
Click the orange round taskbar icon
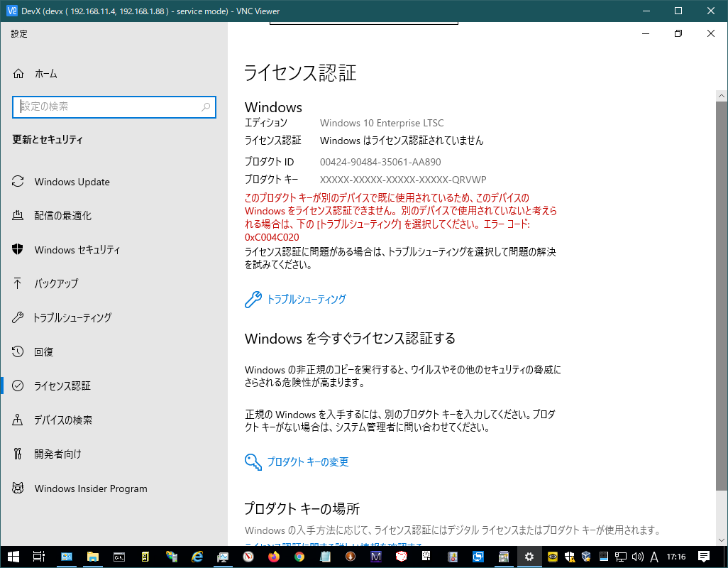pyautogui.click(x=351, y=557)
